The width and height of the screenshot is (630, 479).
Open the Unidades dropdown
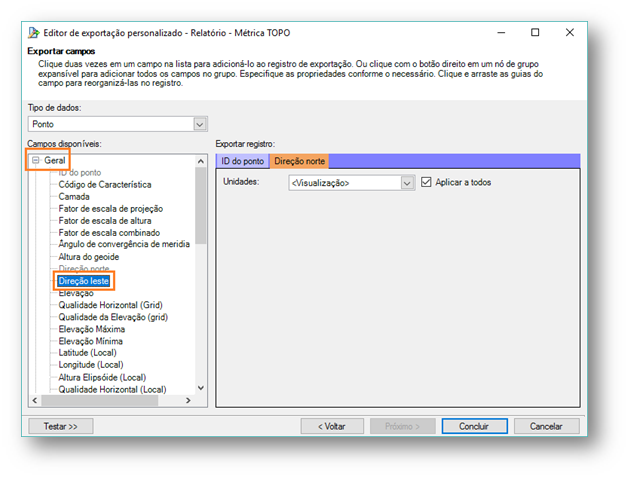407,183
